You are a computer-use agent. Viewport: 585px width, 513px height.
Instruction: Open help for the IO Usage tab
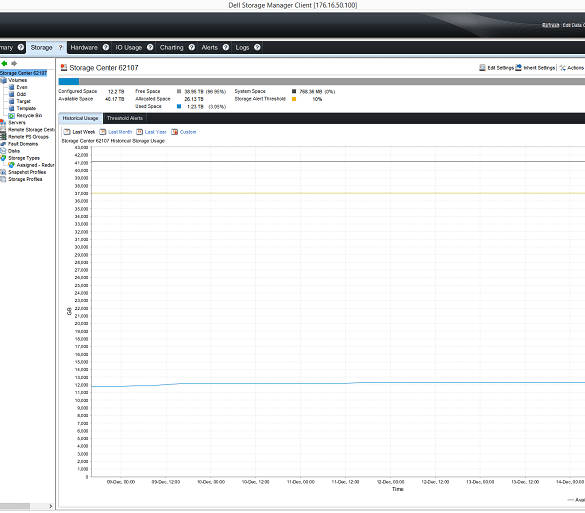pos(150,47)
